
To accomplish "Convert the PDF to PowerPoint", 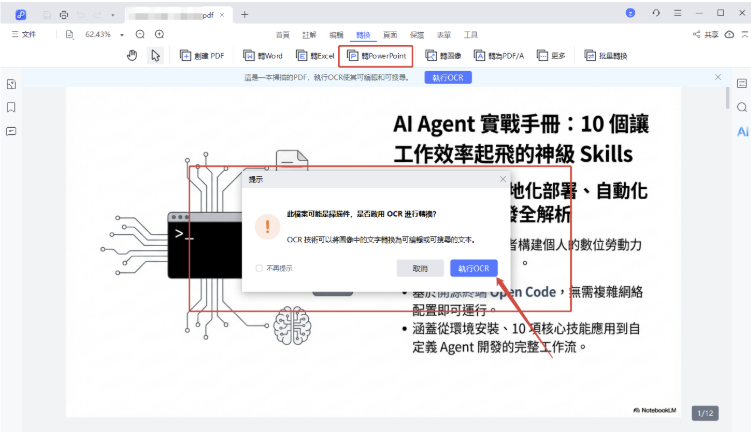I will 376,56.
